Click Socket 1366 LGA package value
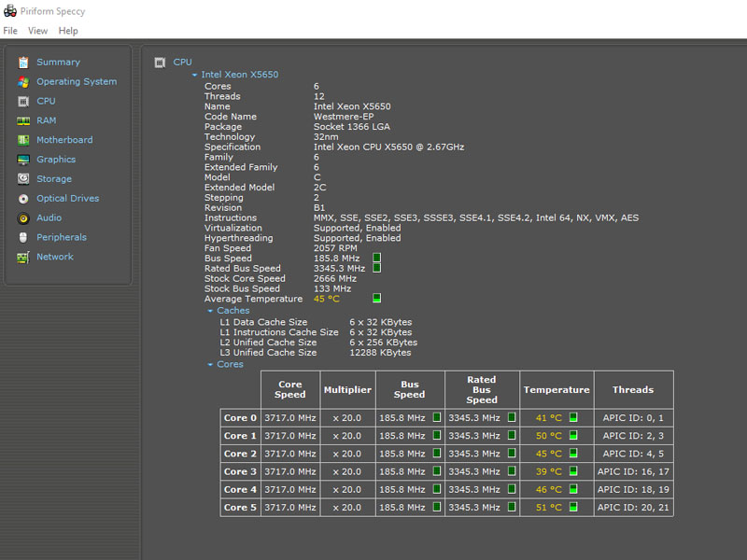Screen dimensions: 747x560 pos(352,127)
